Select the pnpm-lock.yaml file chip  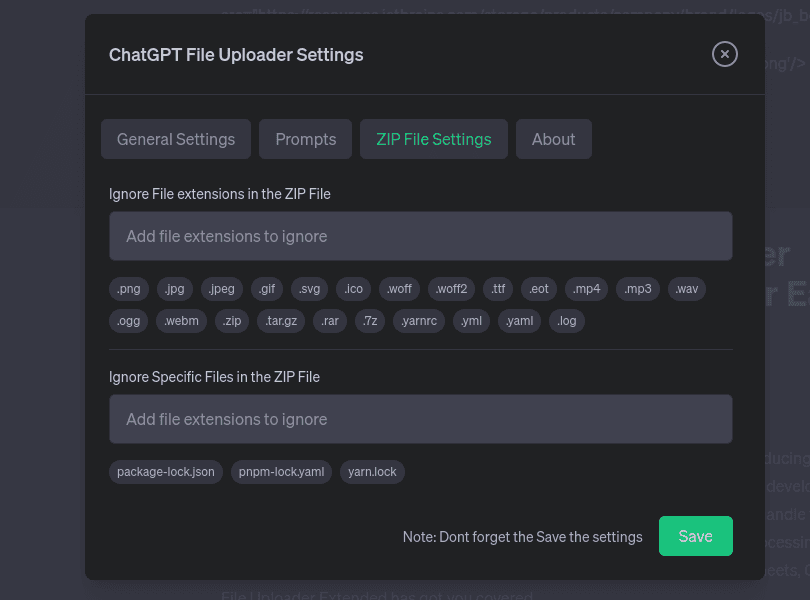coord(282,472)
